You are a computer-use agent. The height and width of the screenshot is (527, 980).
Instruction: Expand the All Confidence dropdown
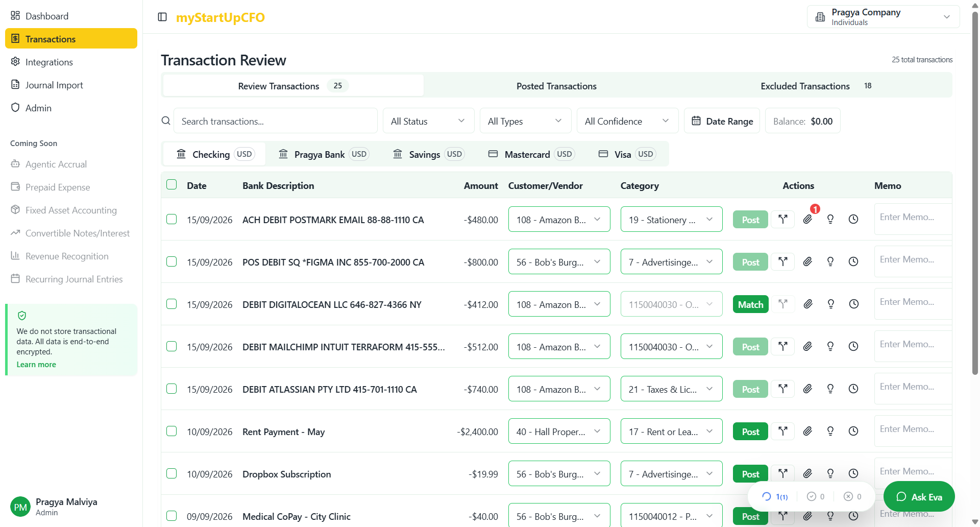pos(627,121)
